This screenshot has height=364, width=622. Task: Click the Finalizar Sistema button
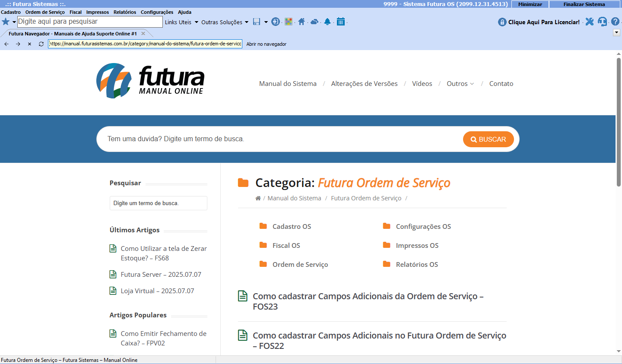[584, 4]
